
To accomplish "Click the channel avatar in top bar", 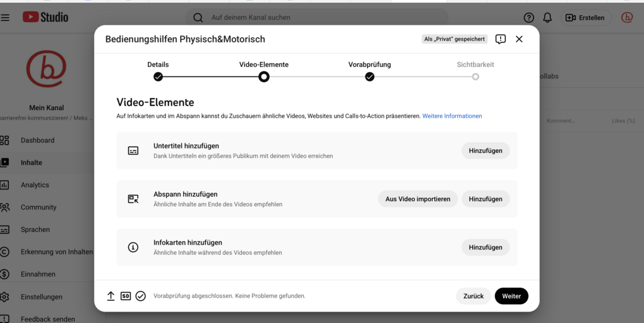I will tap(627, 18).
